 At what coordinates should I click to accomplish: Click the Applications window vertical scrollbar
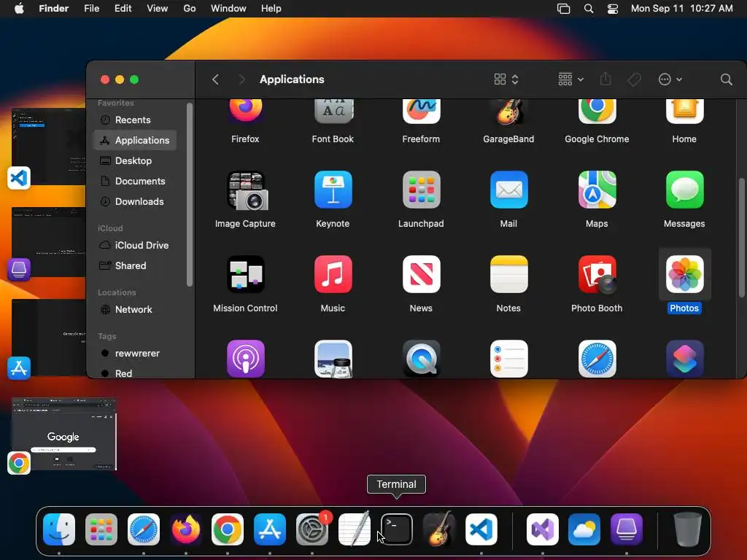point(741,238)
